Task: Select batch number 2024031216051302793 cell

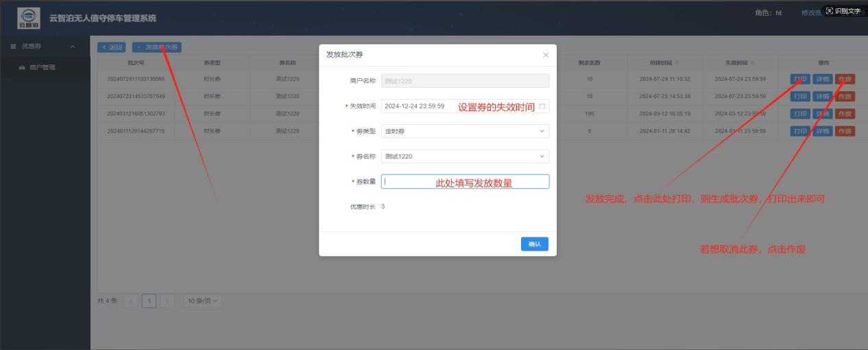Action: pyautogui.click(x=136, y=114)
